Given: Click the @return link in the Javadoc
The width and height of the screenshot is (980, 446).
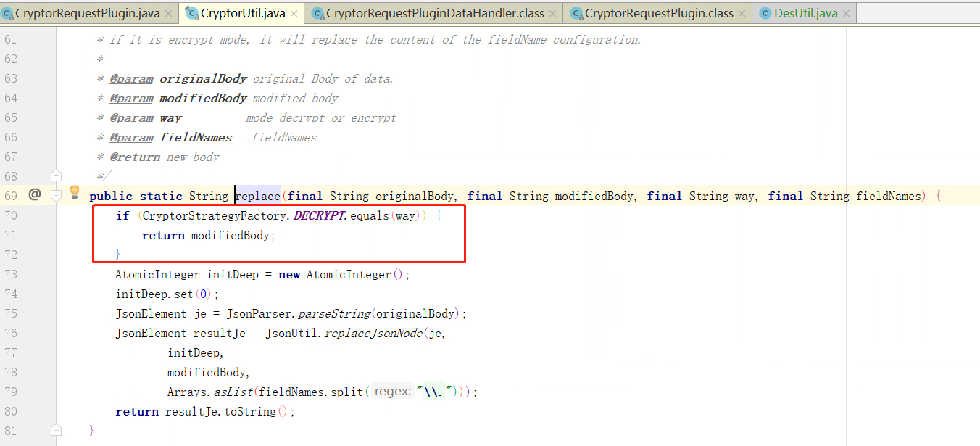Looking at the screenshot, I should click(x=135, y=156).
